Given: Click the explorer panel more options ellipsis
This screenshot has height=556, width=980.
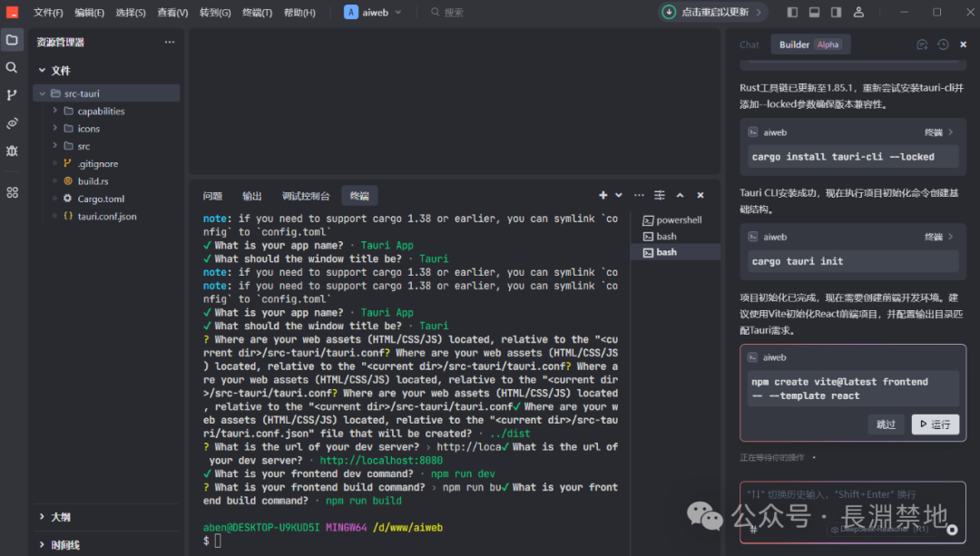Looking at the screenshot, I should click(x=170, y=42).
